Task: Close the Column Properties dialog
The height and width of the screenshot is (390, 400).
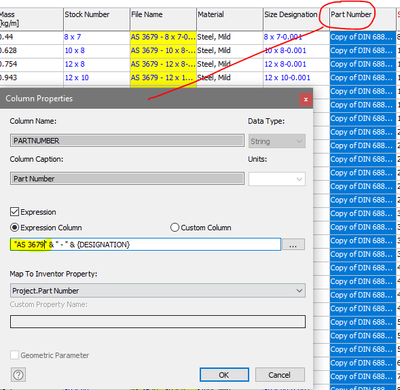Action: pyautogui.click(x=306, y=99)
